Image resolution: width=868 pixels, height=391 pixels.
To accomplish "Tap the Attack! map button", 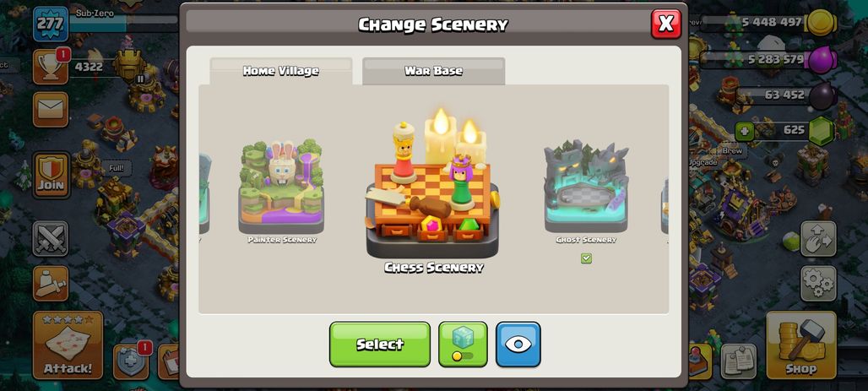I will (68, 345).
